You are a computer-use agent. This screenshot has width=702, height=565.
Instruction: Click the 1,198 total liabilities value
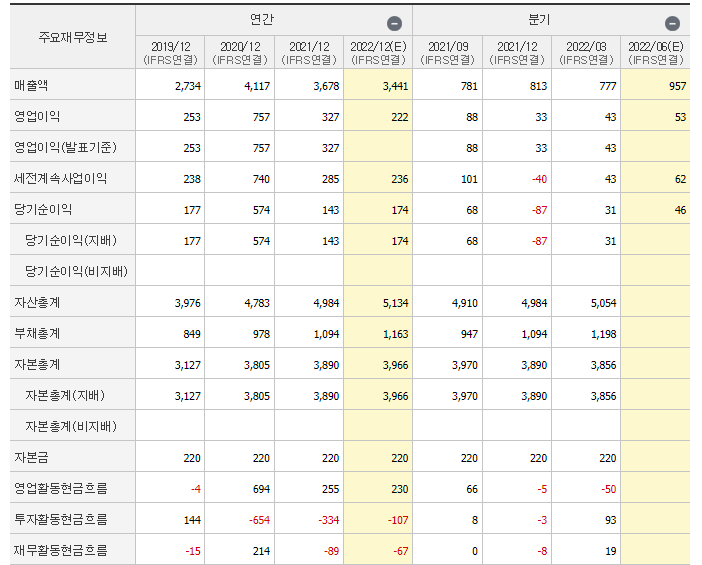[x=604, y=334]
